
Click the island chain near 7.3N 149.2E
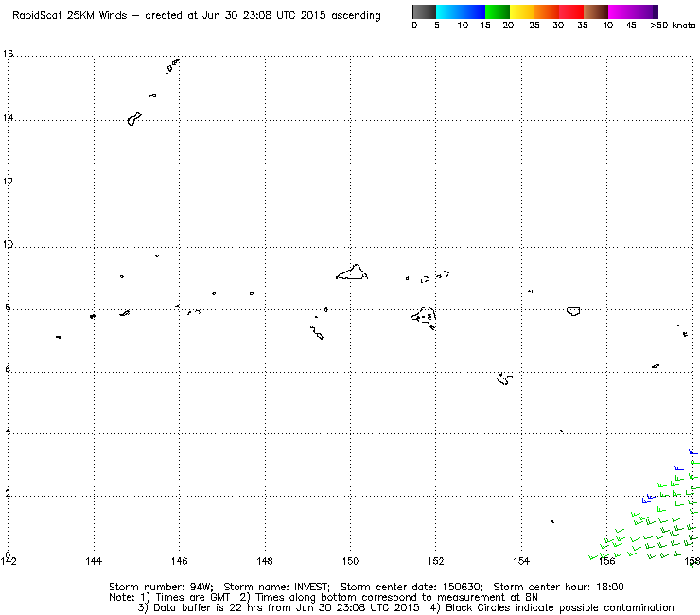click(317, 333)
